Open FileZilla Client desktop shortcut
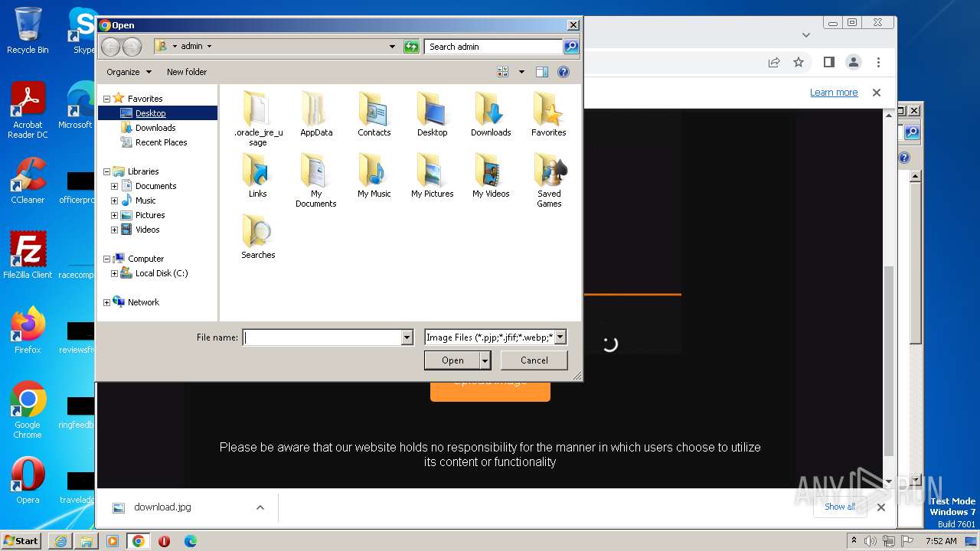 (x=28, y=256)
